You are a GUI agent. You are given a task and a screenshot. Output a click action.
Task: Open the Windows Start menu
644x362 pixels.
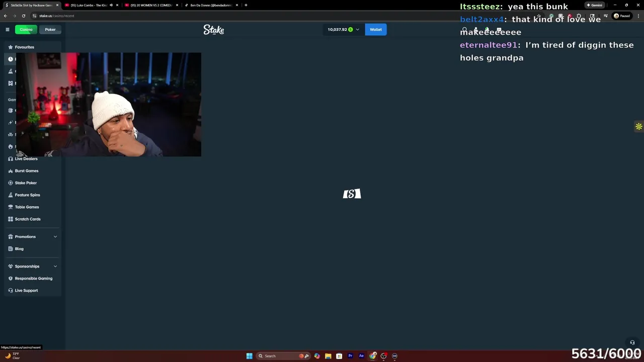click(x=249, y=356)
